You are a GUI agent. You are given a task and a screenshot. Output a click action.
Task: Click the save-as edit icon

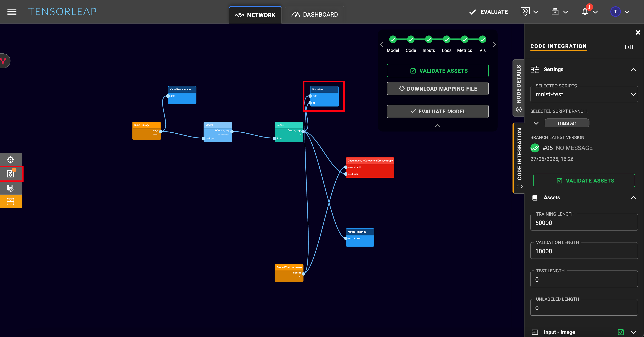(10, 188)
